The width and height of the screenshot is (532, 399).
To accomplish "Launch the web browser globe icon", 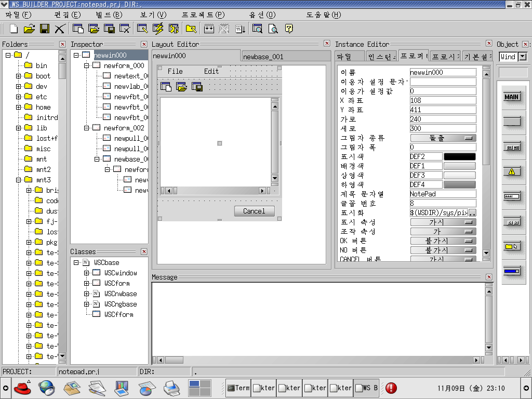I will (46, 388).
